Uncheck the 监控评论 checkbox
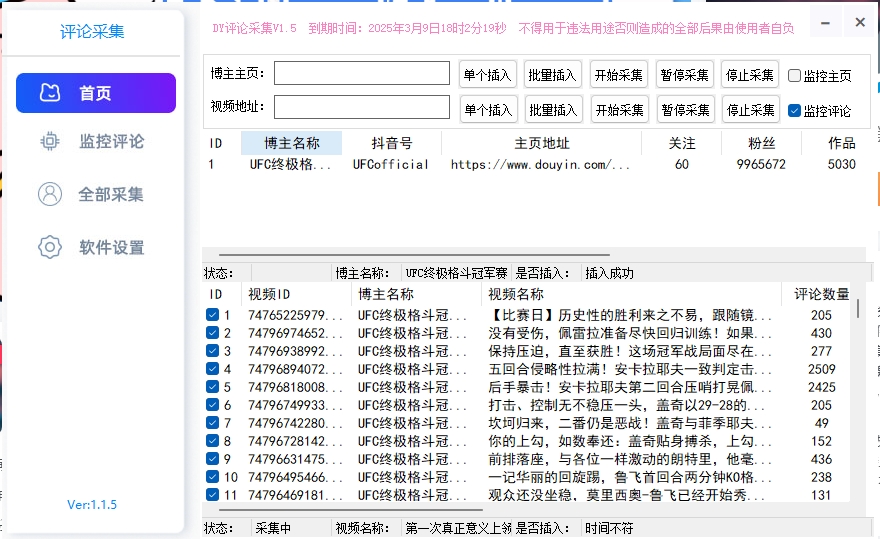Image resolution: width=880 pixels, height=539 pixels. 795,110
